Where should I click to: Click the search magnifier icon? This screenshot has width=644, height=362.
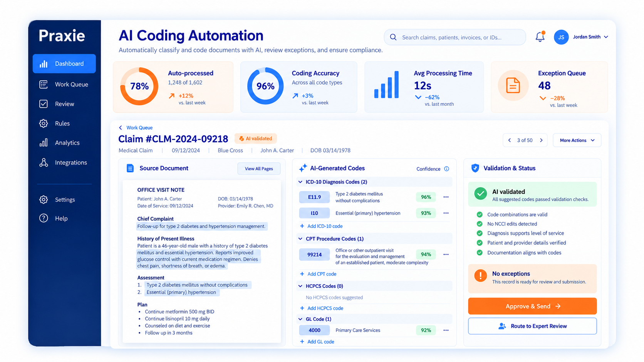[393, 37]
